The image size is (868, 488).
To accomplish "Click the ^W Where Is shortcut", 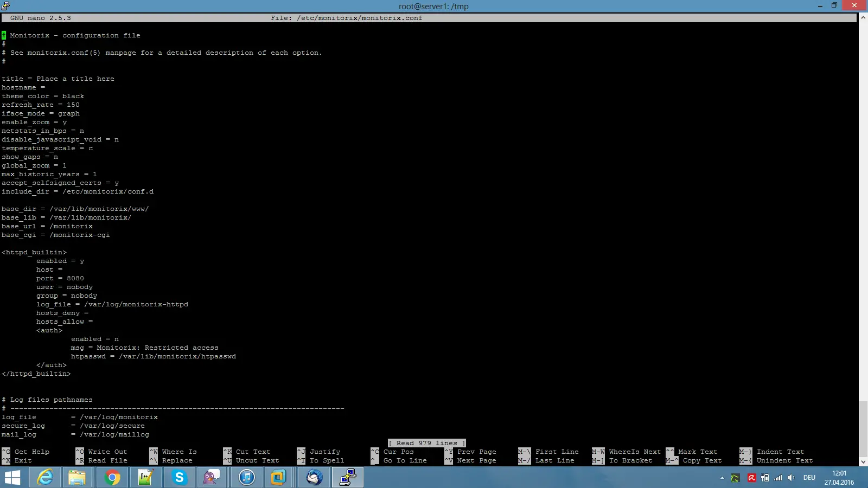I will point(173,452).
